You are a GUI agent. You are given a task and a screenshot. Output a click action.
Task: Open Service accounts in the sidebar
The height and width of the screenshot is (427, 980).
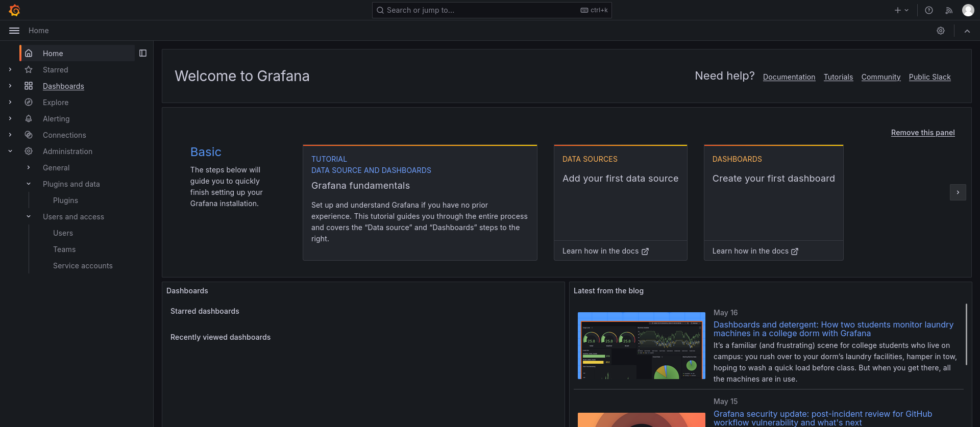(x=83, y=266)
